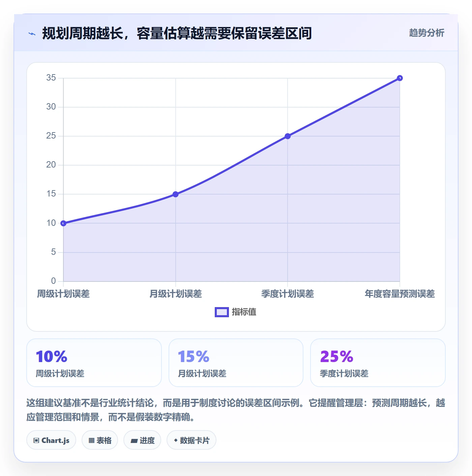Click the 周级计划误差 x-axis label

point(63,294)
